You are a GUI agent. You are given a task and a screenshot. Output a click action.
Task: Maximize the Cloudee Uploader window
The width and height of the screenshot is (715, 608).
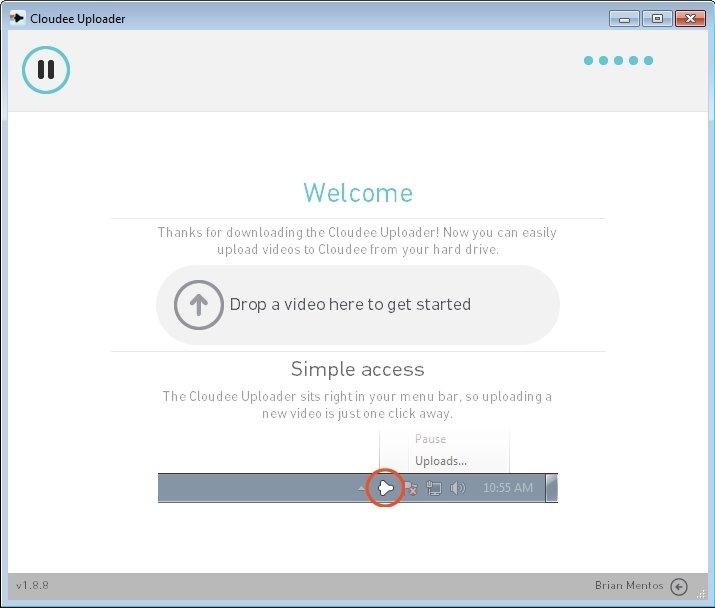(x=657, y=19)
